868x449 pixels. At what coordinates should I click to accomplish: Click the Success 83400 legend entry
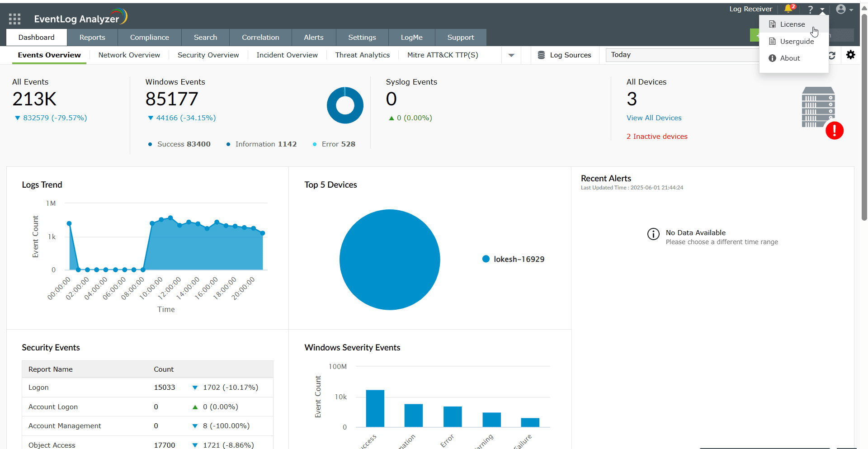[179, 144]
